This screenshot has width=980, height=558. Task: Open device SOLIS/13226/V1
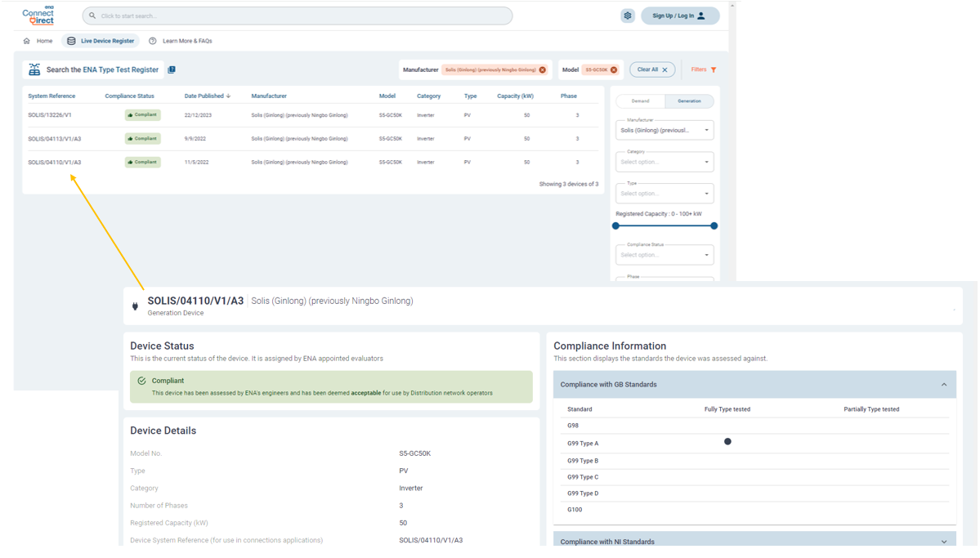[50, 115]
